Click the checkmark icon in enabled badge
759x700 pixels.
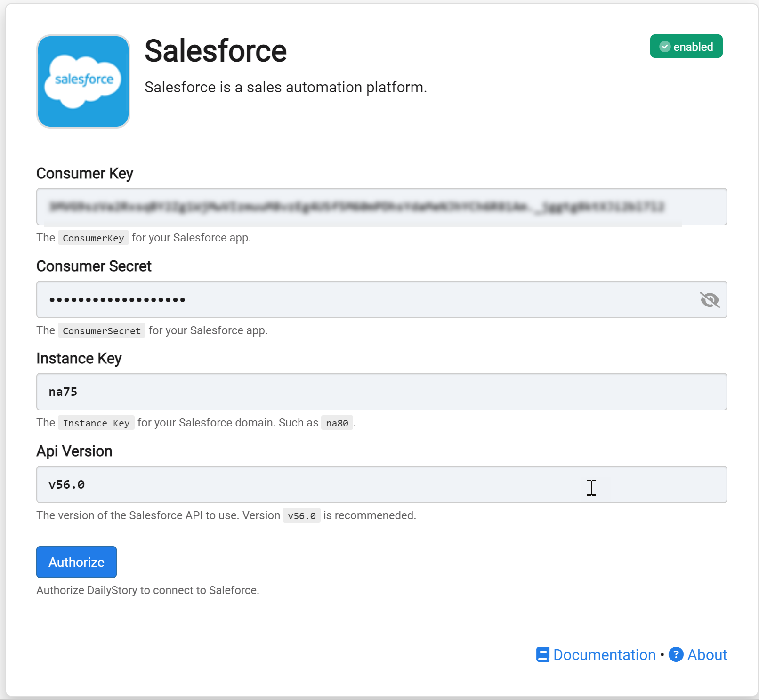point(665,47)
